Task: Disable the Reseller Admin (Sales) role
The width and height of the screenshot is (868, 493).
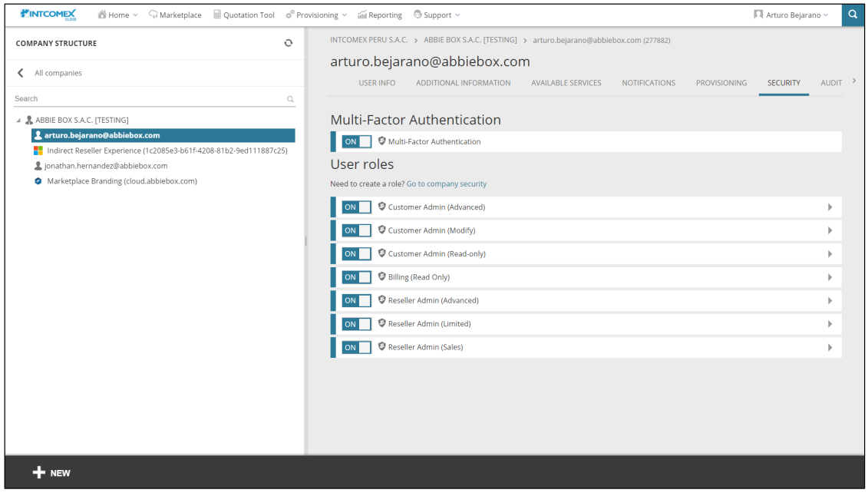Action: point(357,347)
